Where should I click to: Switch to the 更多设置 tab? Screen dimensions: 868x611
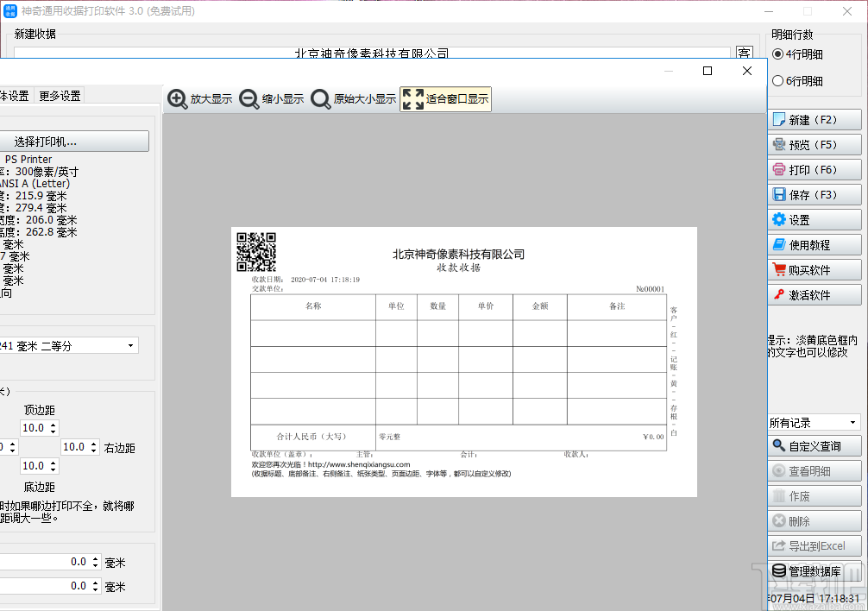pos(60,96)
